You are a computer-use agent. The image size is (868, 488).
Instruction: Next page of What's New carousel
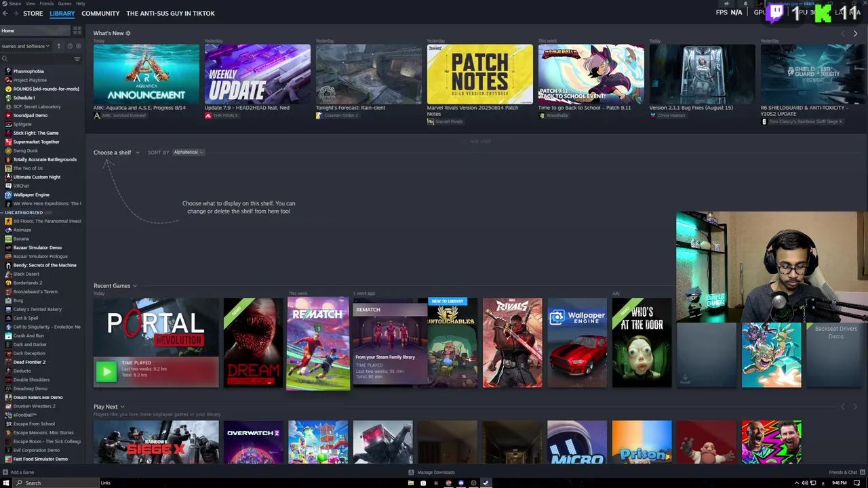(855, 33)
